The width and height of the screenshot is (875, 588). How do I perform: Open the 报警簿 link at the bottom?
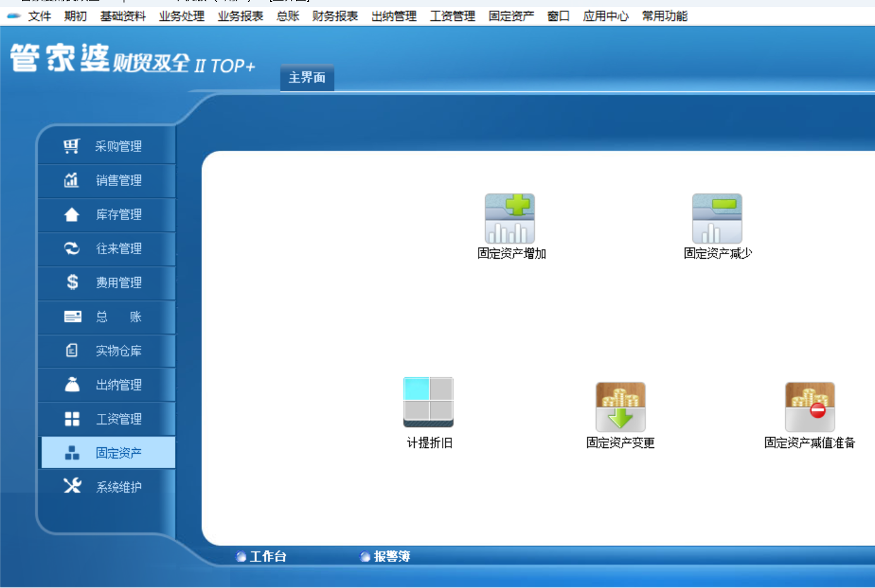391,556
